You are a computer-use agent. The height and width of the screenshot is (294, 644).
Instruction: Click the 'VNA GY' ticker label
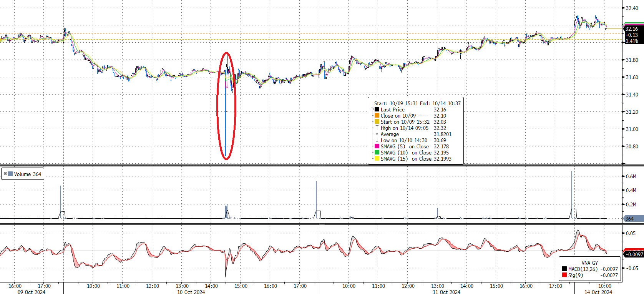click(x=589, y=263)
